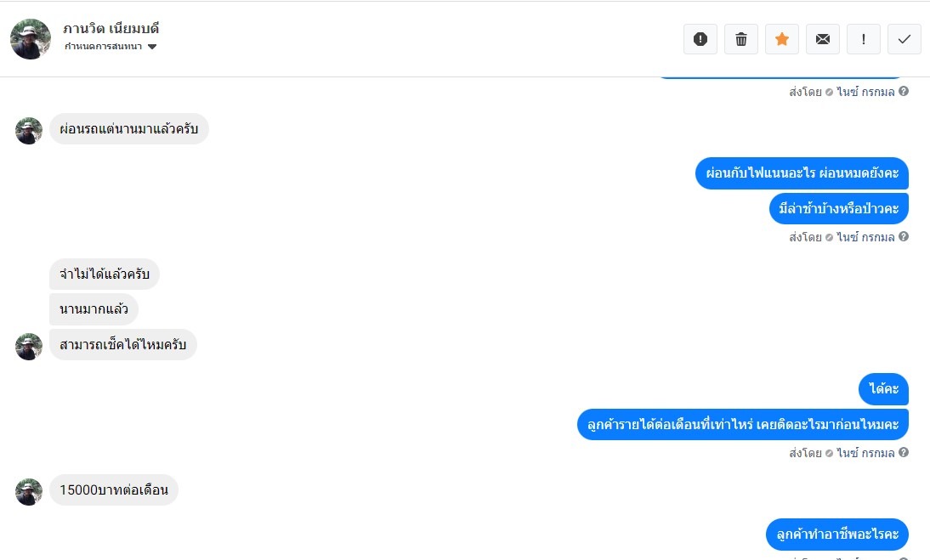Click avatar beside สามารถเช็คได้ไหมครับ message

29,346
